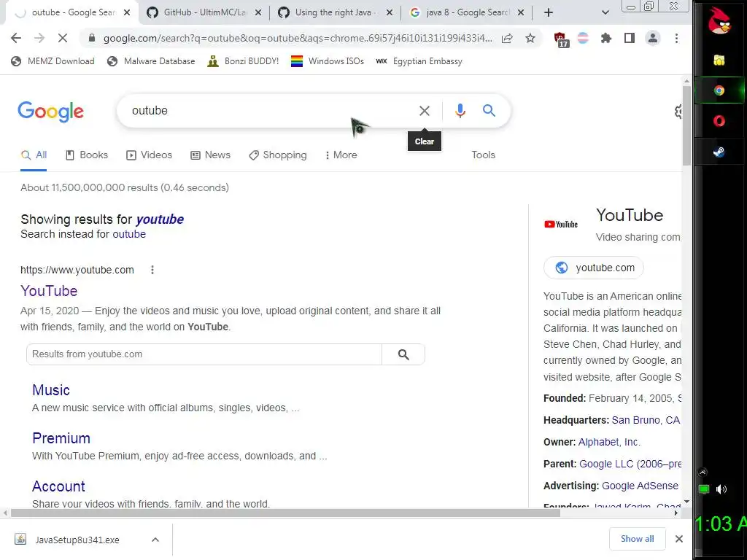This screenshot has height=560, width=747.
Task: Expand the More search categories menu
Action: pos(341,155)
